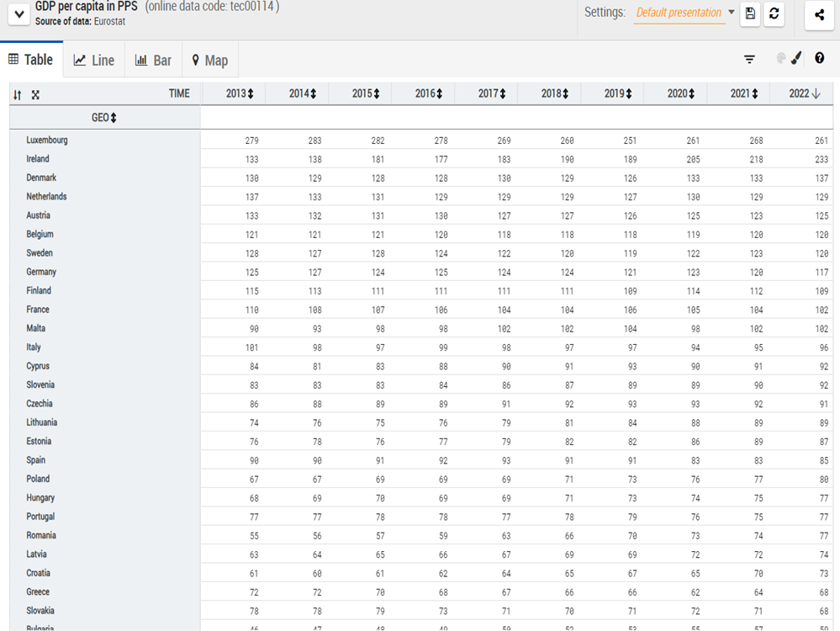The width and height of the screenshot is (840, 631).
Task: Open the Bar chart view
Action: tap(153, 61)
